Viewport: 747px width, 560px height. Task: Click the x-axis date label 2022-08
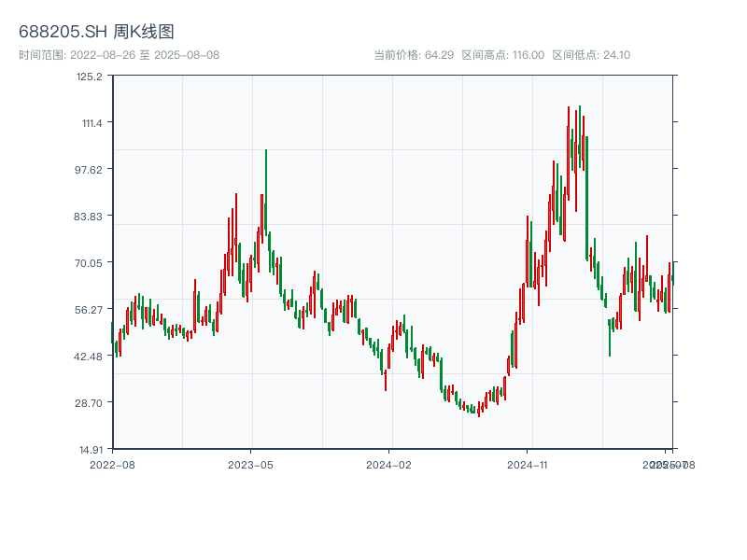(112, 465)
